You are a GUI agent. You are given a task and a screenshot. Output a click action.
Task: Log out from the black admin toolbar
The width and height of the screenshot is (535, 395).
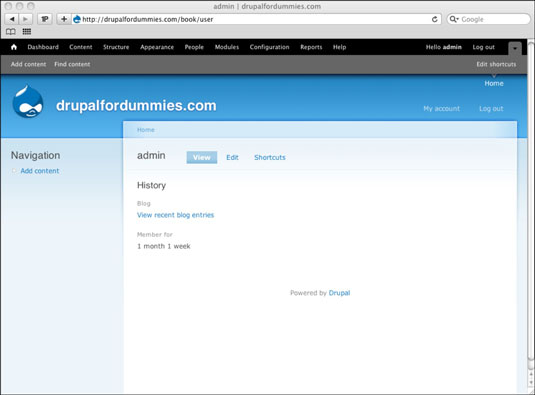click(483, 47)
